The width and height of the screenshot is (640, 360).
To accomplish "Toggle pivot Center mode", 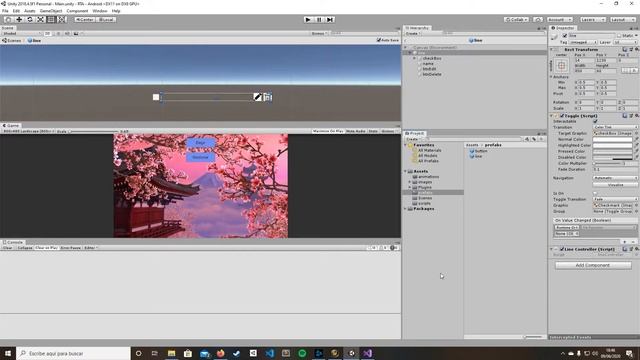I will 85,20.
